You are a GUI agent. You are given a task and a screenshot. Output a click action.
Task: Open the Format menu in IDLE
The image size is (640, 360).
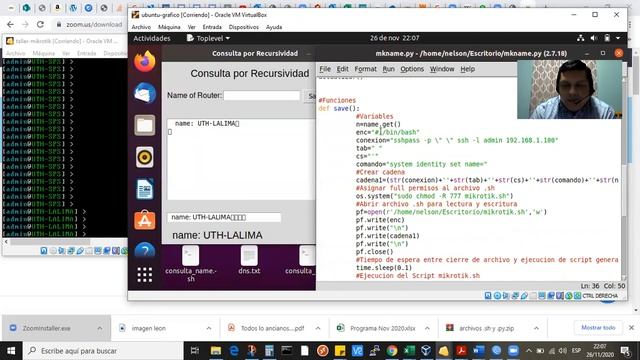[x=365, y=69]
